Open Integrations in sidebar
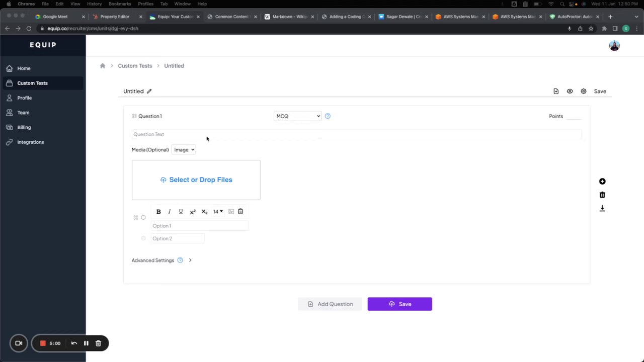The image size is (644, 362). 43,142
